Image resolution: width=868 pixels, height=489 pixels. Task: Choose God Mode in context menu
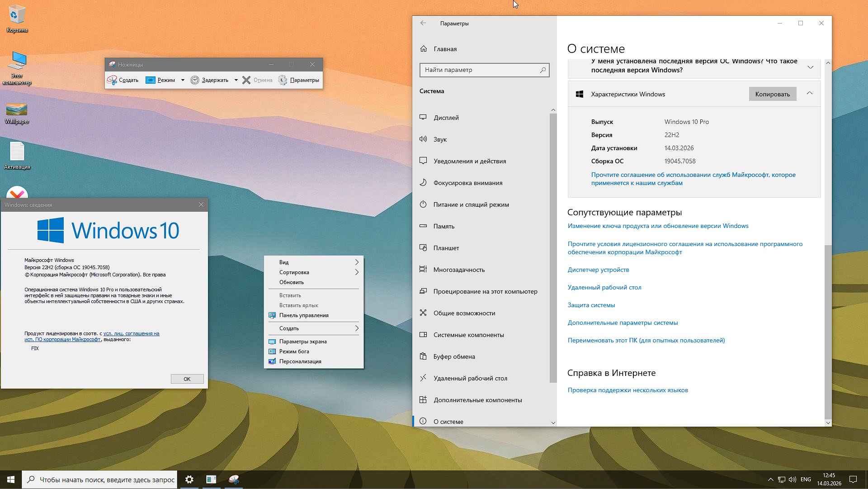[294, 351]
